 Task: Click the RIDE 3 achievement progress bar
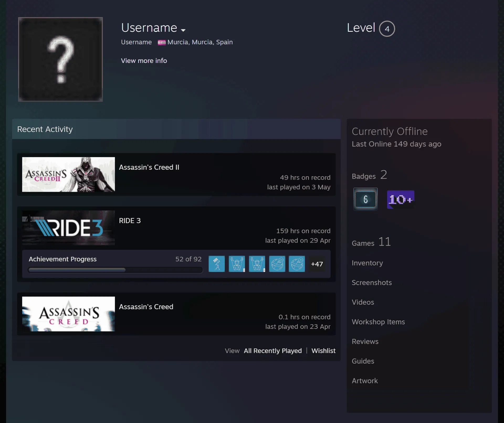tap(115, 270)
